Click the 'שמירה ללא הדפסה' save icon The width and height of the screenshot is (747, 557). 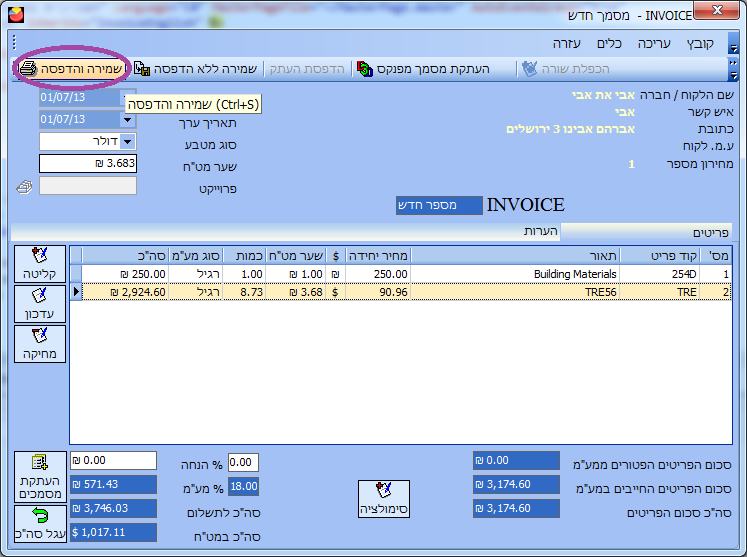142,69
